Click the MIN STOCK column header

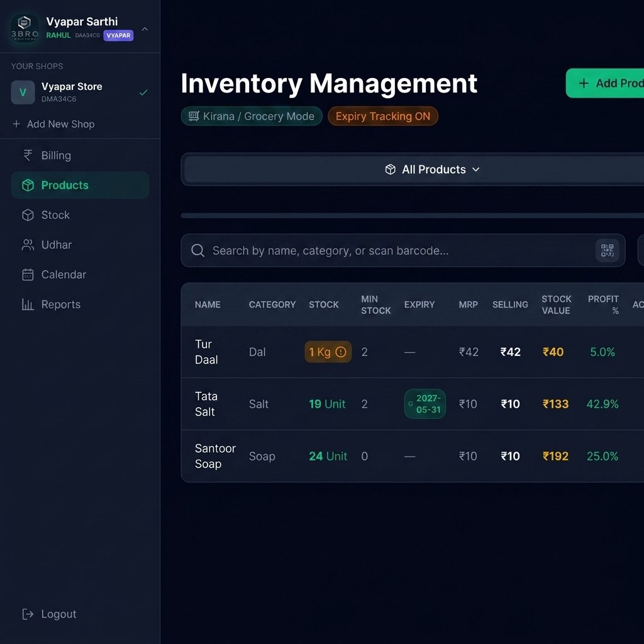(376, 305)
